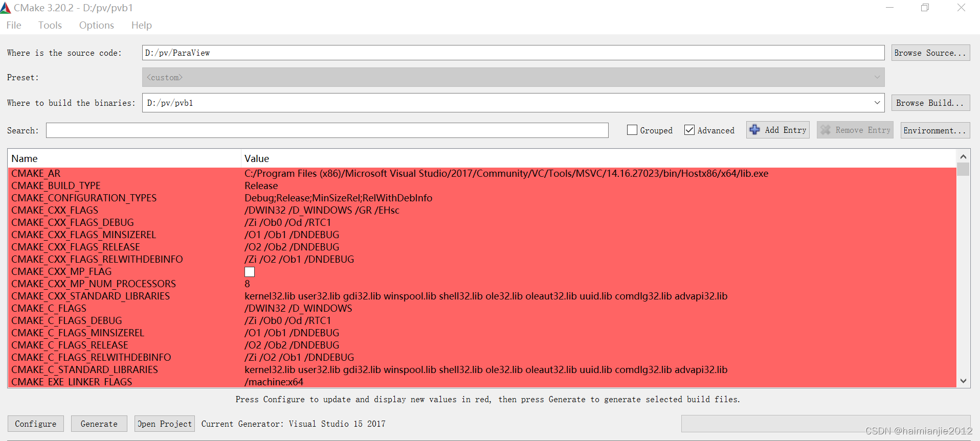Screen dimensions: 980x441
Task: Click the /machine:x64 value
Action: click(274, 382)
